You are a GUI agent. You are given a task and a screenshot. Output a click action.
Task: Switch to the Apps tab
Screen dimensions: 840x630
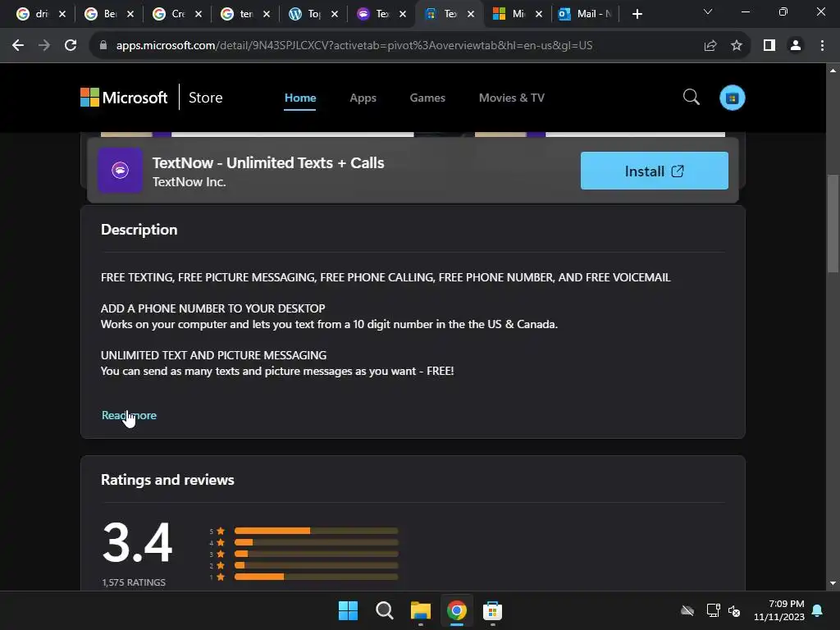click(363, 98)
